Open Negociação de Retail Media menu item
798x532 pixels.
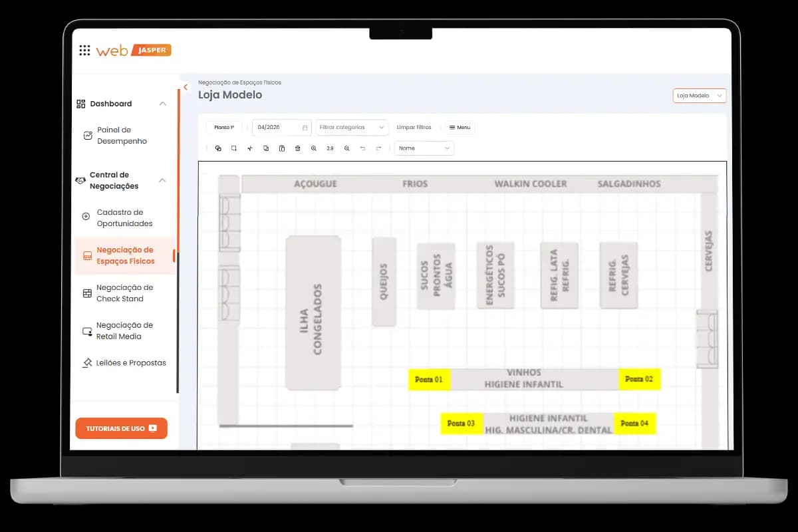tap(124, 331)
